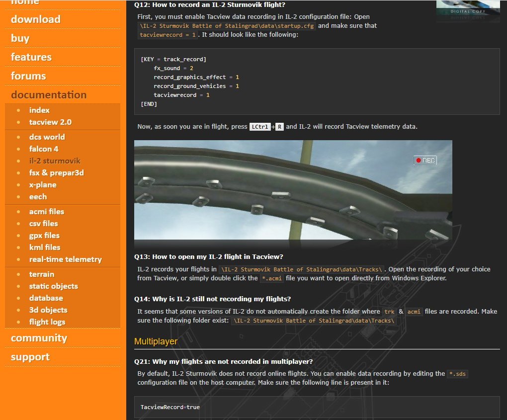Viewport: 507px width, 420px height.
Task: Open the gpx files page
Action: pyautogui.click(x=44, y=236)
